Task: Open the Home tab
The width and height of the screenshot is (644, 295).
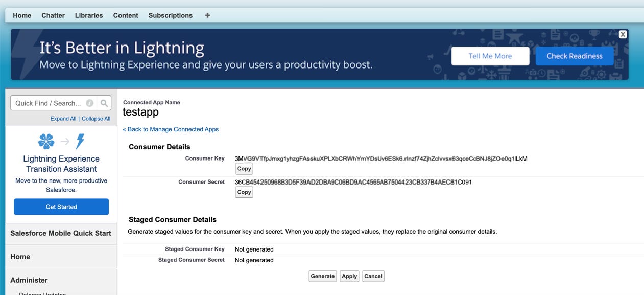Action: pos(22,15)
